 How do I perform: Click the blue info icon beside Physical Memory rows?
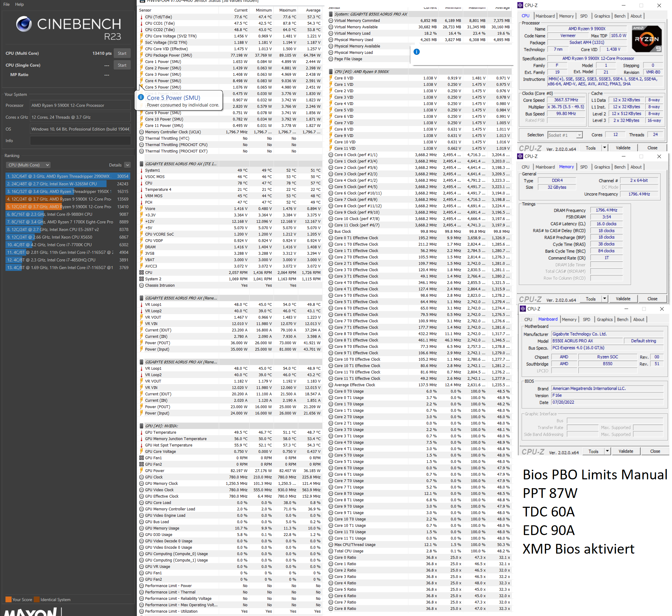tap(416, 52)
